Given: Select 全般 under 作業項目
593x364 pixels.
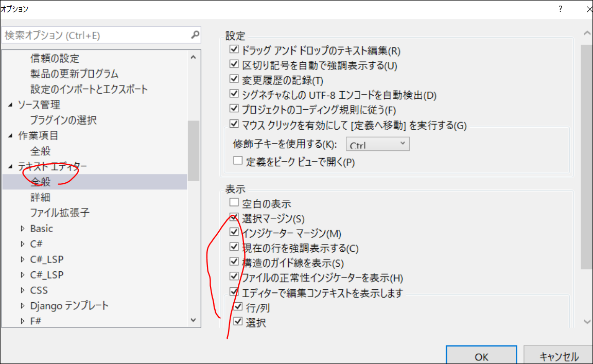Looking at the screenshot, I should click(41, 151).
